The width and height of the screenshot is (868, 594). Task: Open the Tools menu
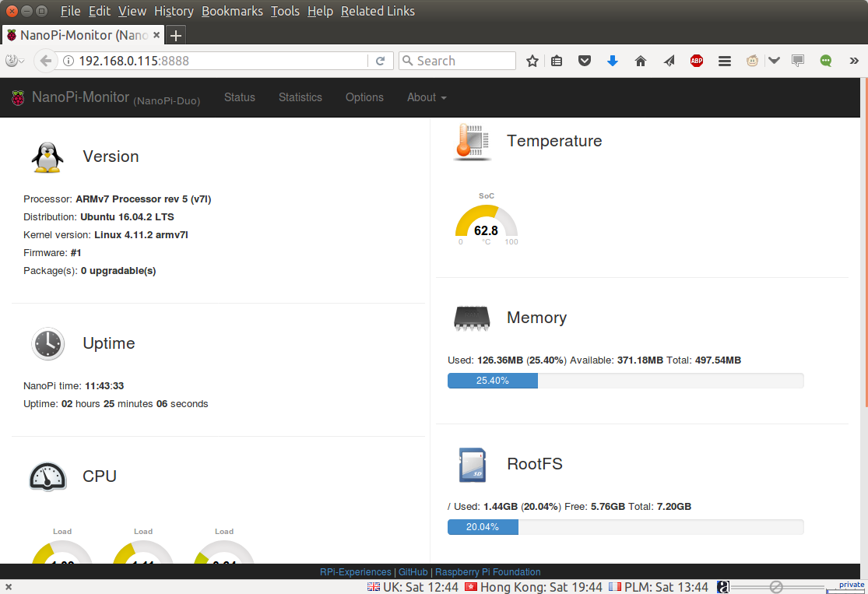pyautogui.click(x=285, y=11)
